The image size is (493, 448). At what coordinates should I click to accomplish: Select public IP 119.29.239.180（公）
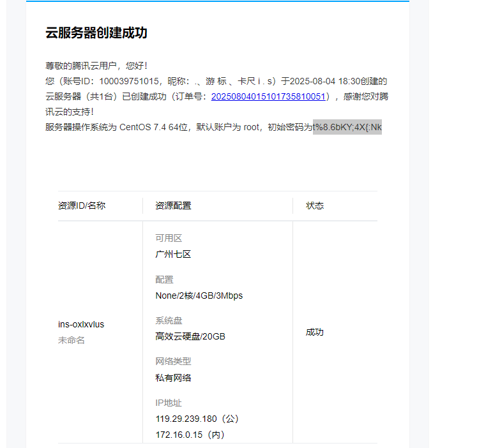[198, 419]
